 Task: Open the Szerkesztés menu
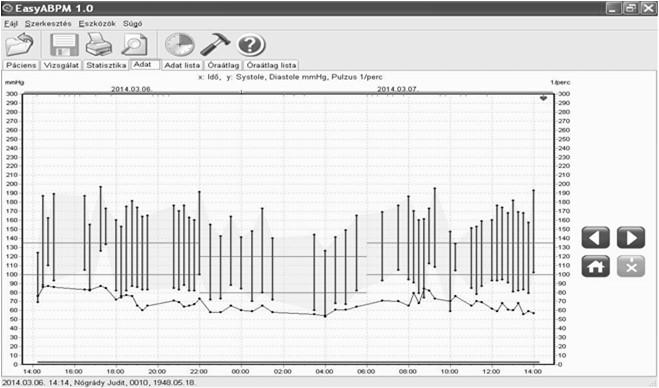48,24
